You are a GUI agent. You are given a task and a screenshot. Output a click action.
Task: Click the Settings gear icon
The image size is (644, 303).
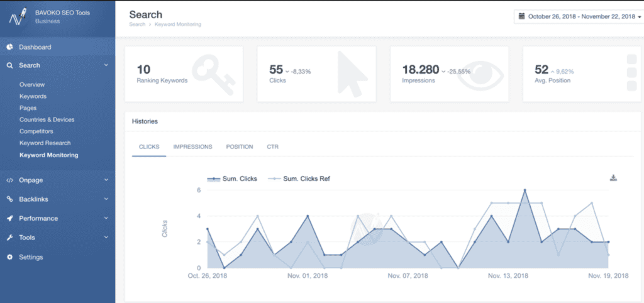(x=10, y=257)
